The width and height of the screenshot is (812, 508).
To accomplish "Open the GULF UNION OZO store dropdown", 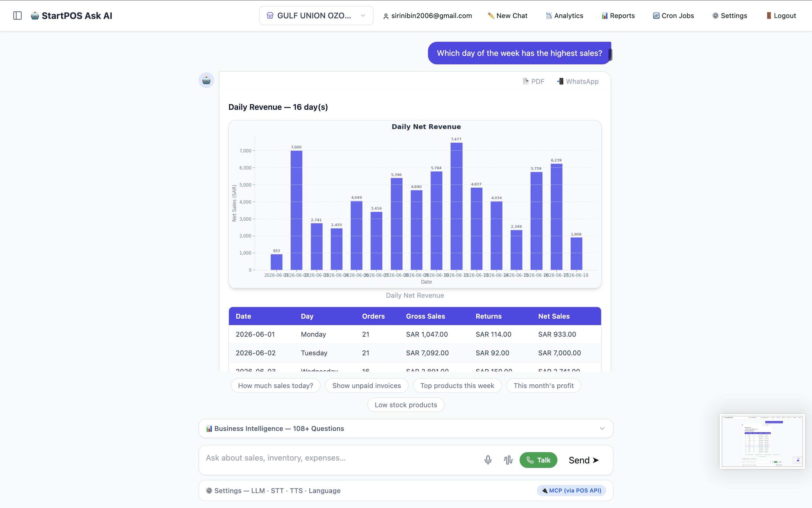I will tap(316, 16).
